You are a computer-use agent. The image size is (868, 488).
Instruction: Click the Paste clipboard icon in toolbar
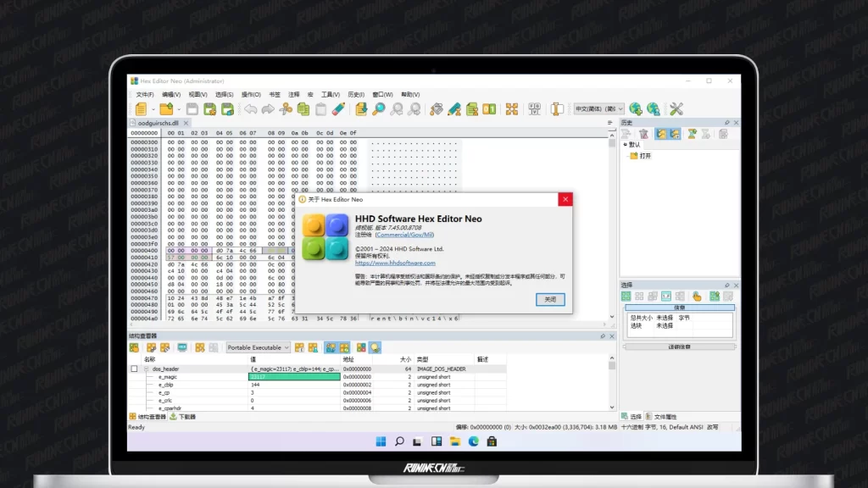(320, 109)
